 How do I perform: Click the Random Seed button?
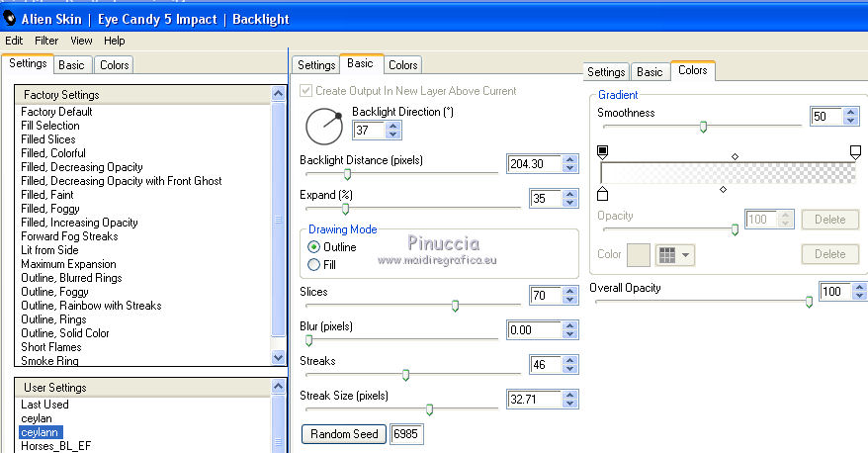[x=344, y=434]
